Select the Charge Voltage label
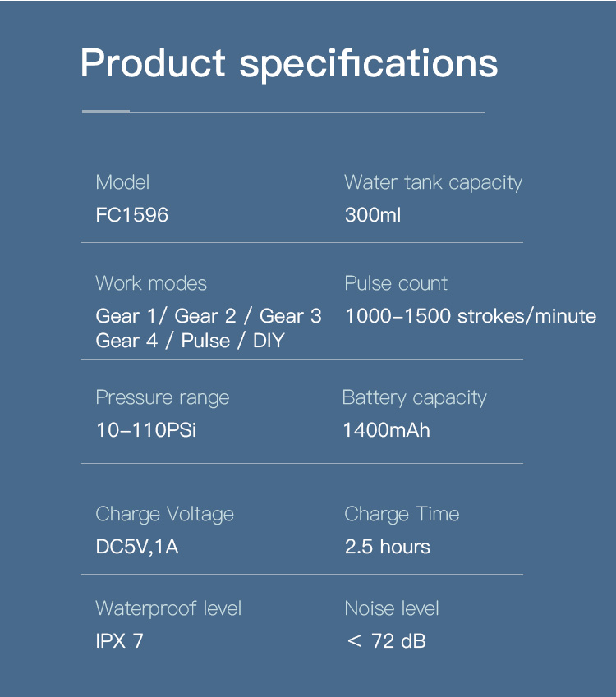 click(x=164, y=514)
